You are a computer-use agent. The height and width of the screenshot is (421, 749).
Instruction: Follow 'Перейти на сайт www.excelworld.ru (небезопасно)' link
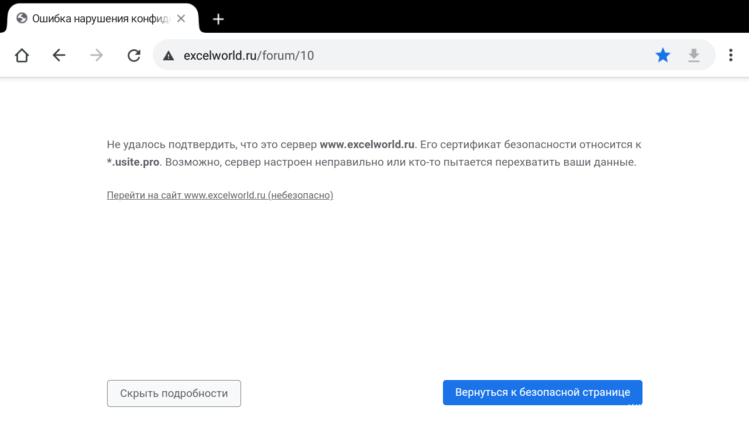220,195
